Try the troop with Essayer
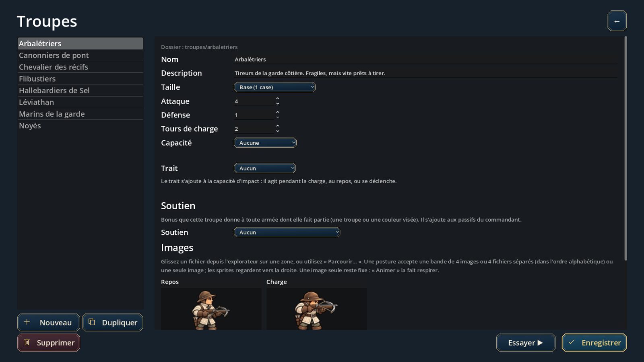Screen dimensions: 644x362 [526, 343]
